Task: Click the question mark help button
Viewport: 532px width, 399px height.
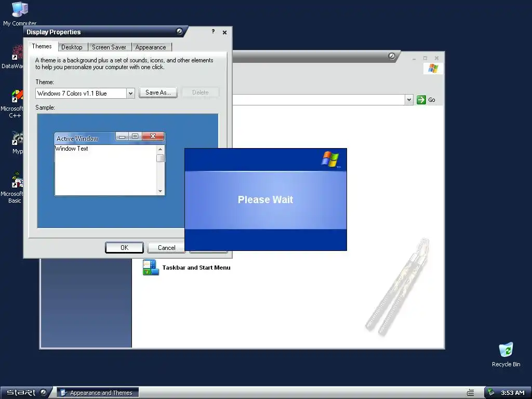Action: click(213, 32)
